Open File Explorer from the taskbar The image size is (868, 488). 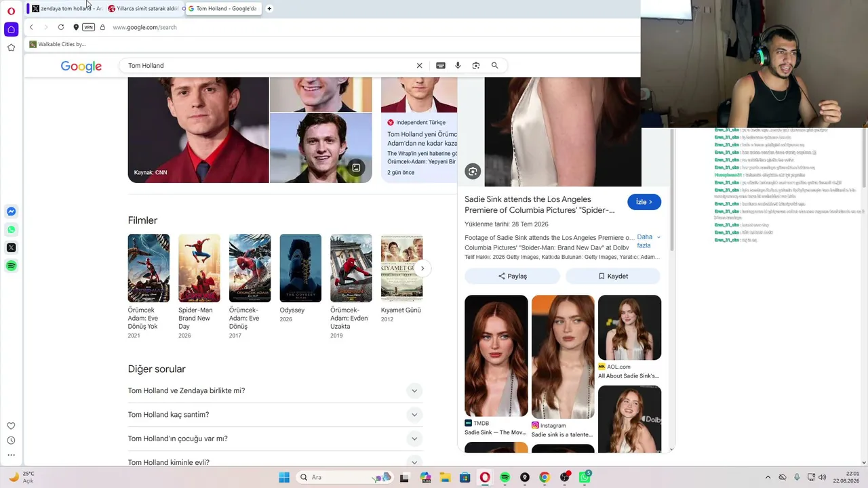pyautogui.click(x=446, y=477)
